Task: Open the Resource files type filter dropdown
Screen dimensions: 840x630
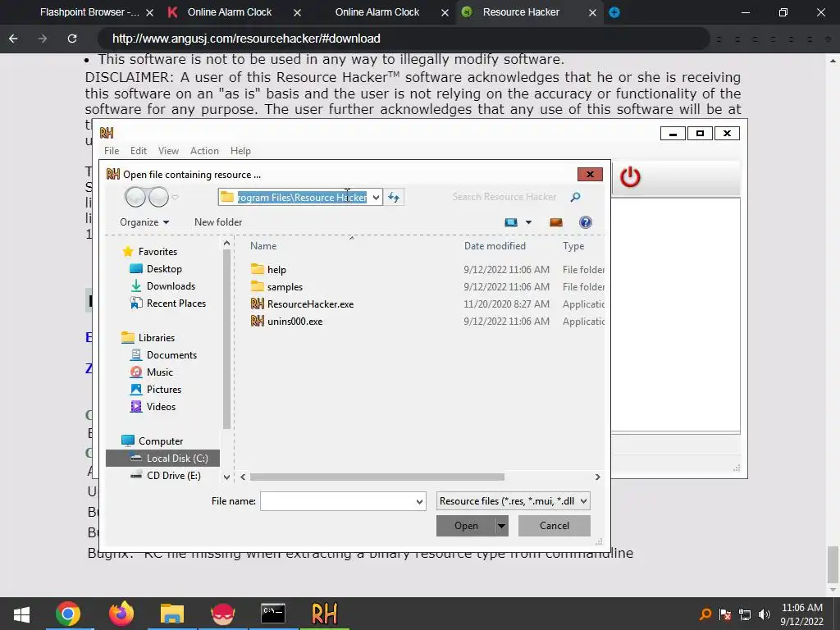Action: coord(514,501)
